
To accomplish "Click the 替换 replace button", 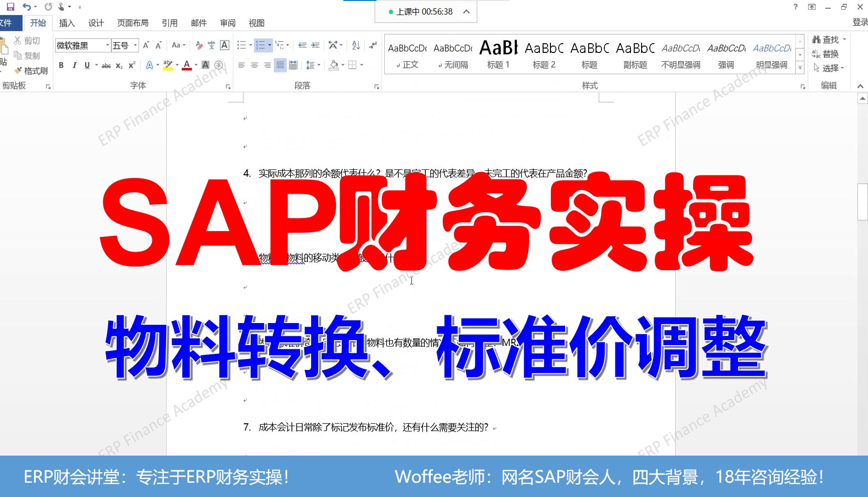I will (825, 54).
